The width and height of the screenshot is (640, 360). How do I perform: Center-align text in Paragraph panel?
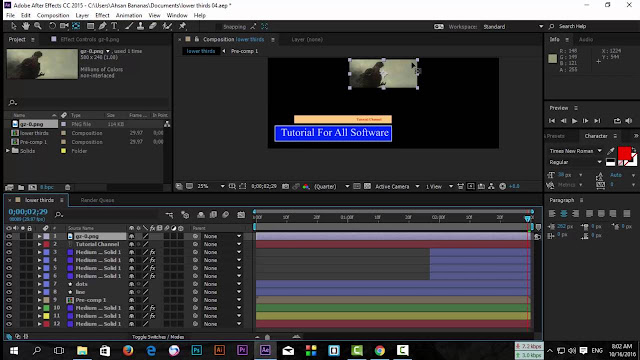564,213
